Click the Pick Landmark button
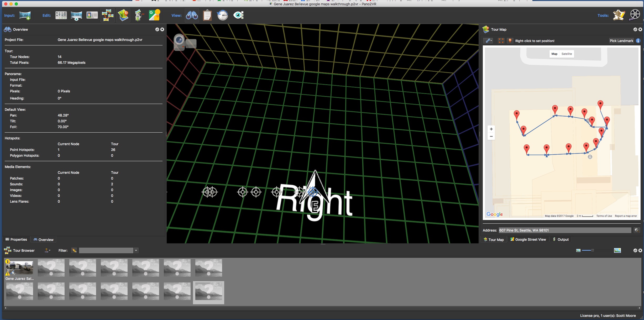The image size is (644, 320). tap(621, 41)
